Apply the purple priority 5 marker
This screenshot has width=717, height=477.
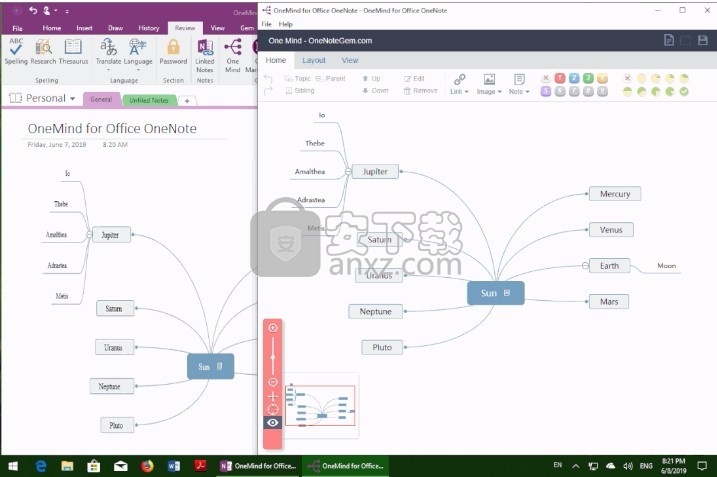pos(546,91)
